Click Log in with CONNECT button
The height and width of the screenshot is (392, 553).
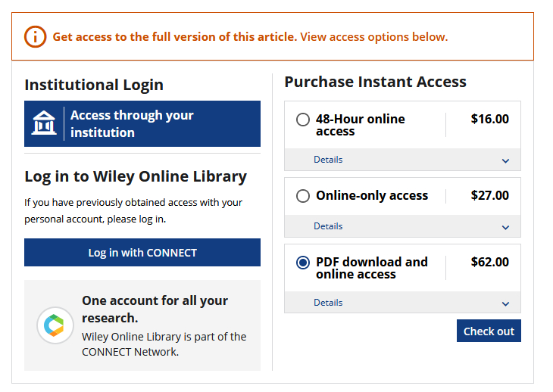tap(142, 253)
